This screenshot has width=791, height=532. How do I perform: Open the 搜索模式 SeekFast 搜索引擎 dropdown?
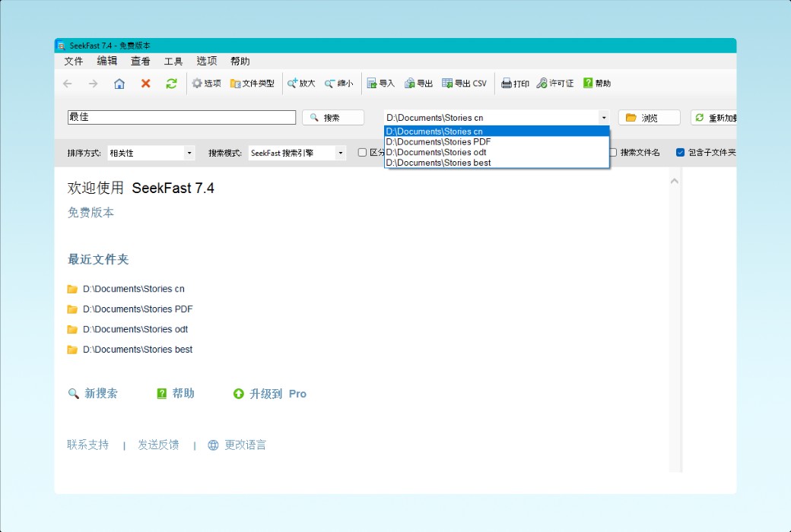297,153
